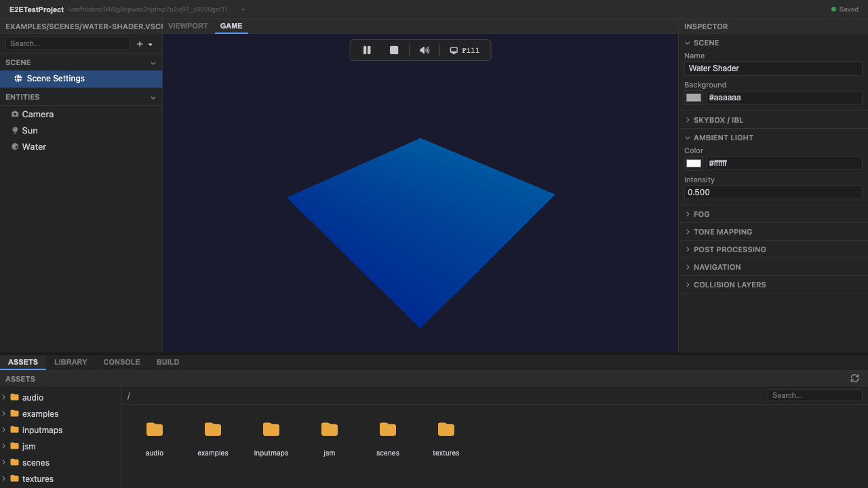Click the root path slash breadcrumb
This screenshot has height=488, width=868.
point(129,396)
